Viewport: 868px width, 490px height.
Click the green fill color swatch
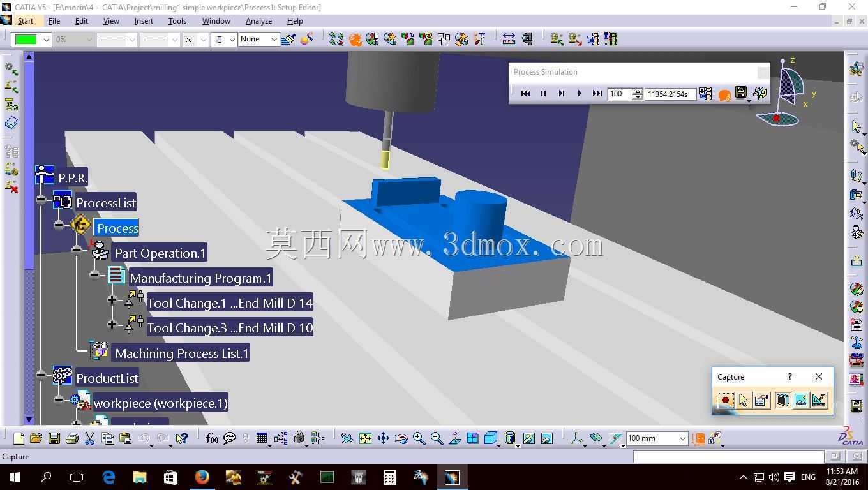[x=26, y=40]
